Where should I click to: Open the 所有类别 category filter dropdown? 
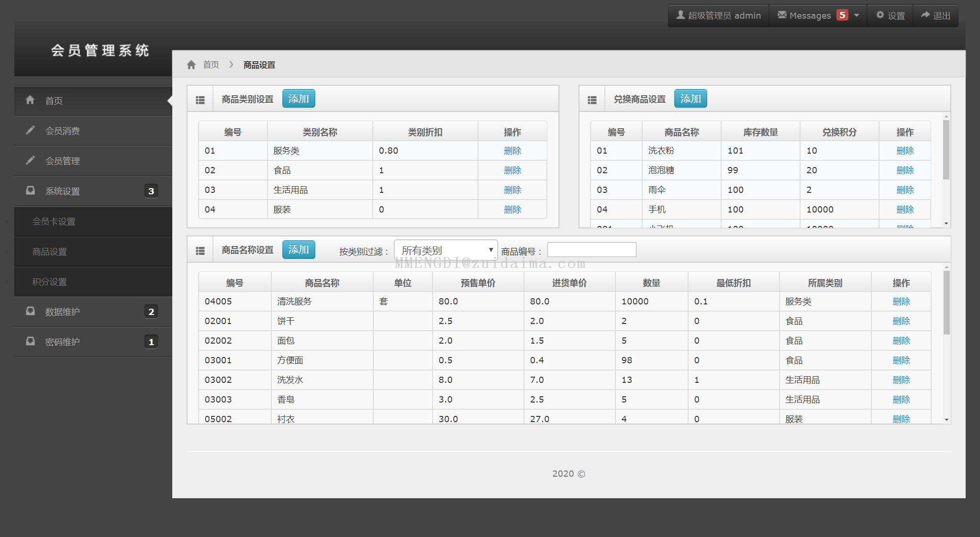click(x=446, y=250)
